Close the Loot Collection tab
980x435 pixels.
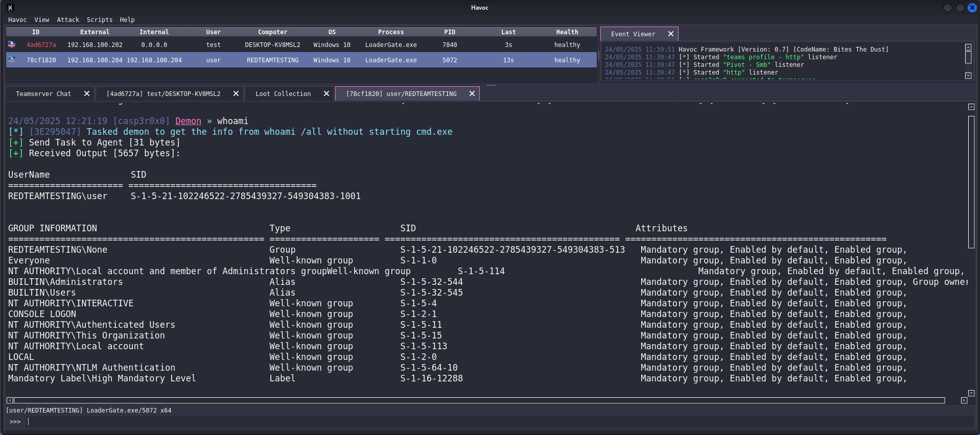tap(326, 94)
